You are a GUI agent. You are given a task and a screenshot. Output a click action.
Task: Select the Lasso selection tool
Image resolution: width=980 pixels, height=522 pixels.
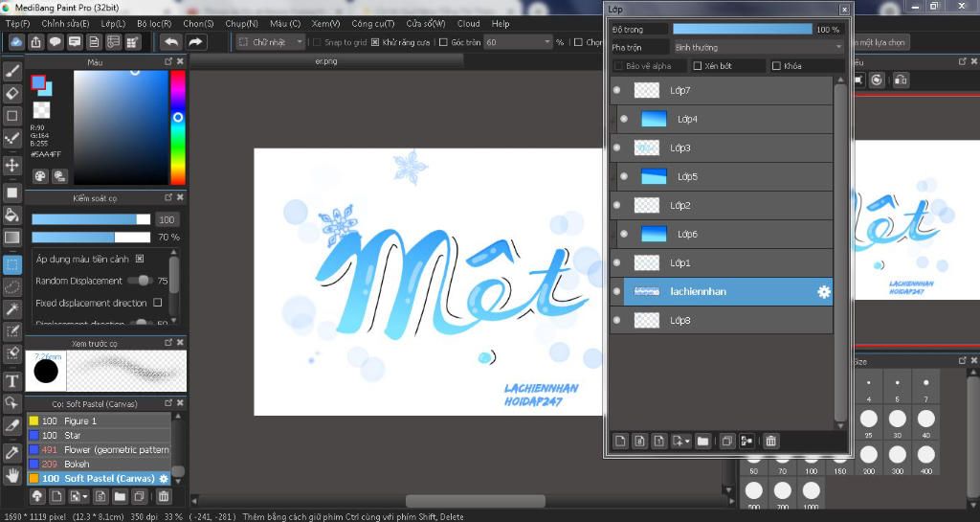pos(11,287)
